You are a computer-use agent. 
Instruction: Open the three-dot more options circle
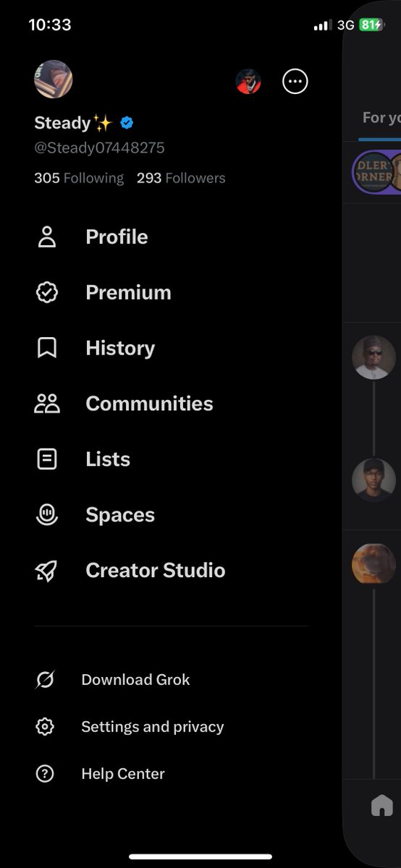click(x=295, y=82)
